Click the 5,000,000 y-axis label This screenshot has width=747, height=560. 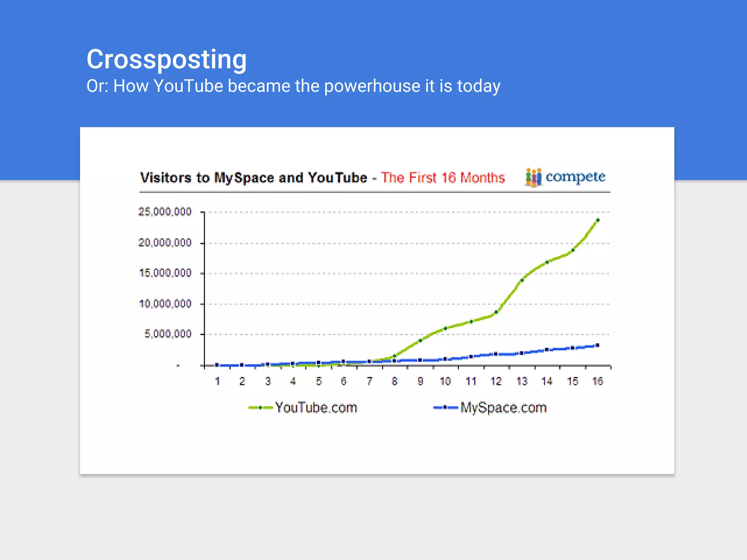(168, 334)
